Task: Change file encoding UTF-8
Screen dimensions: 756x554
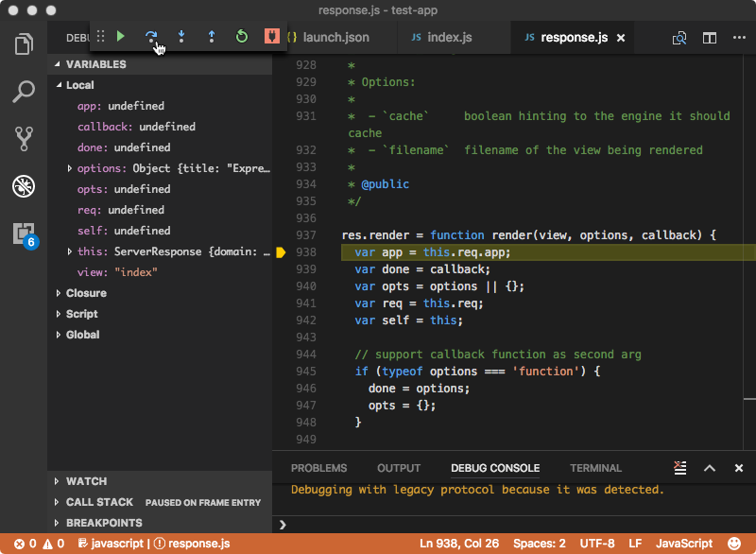Action: [x=597, y=544]
